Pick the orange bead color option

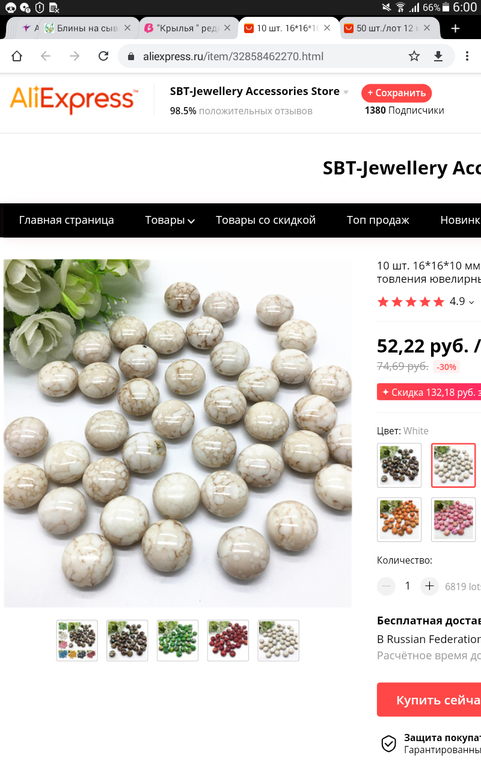[x=399, y=519]
